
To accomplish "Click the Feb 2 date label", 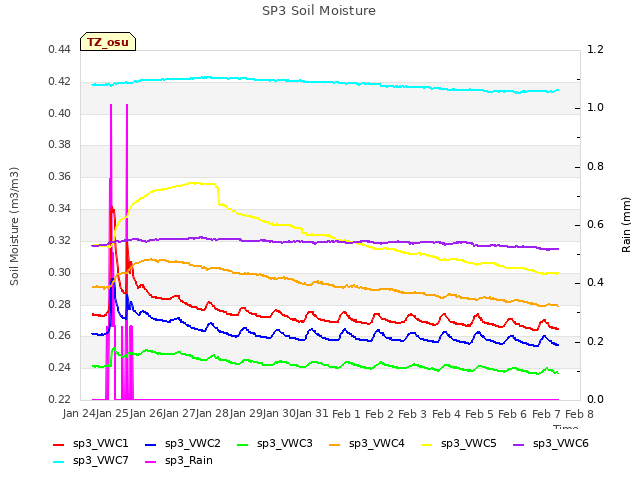I will click(379, 414).
